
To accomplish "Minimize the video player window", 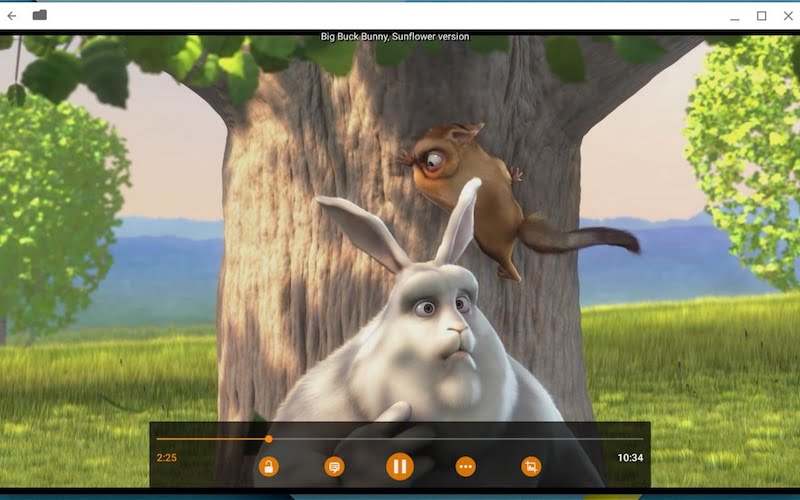I will coord(735,15).
